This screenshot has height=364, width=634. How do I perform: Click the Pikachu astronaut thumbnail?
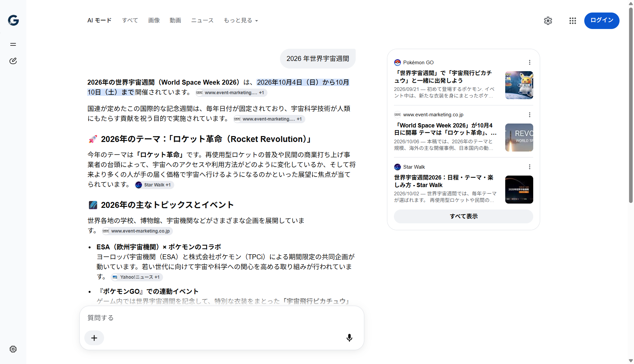(x=519, y=85)
